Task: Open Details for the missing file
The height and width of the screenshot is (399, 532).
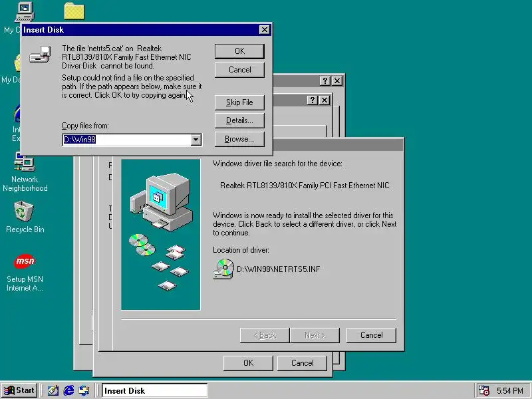Action: (x=239, y=120)
